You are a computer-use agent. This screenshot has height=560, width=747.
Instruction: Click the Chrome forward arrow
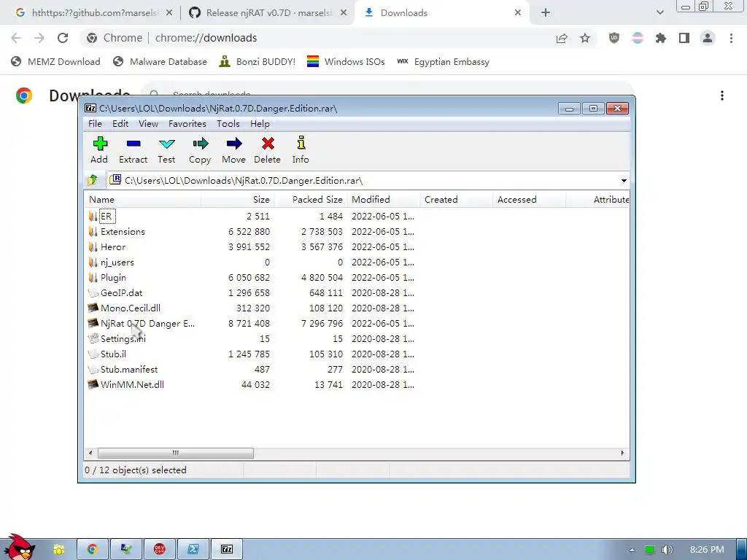tap(39, 38)
